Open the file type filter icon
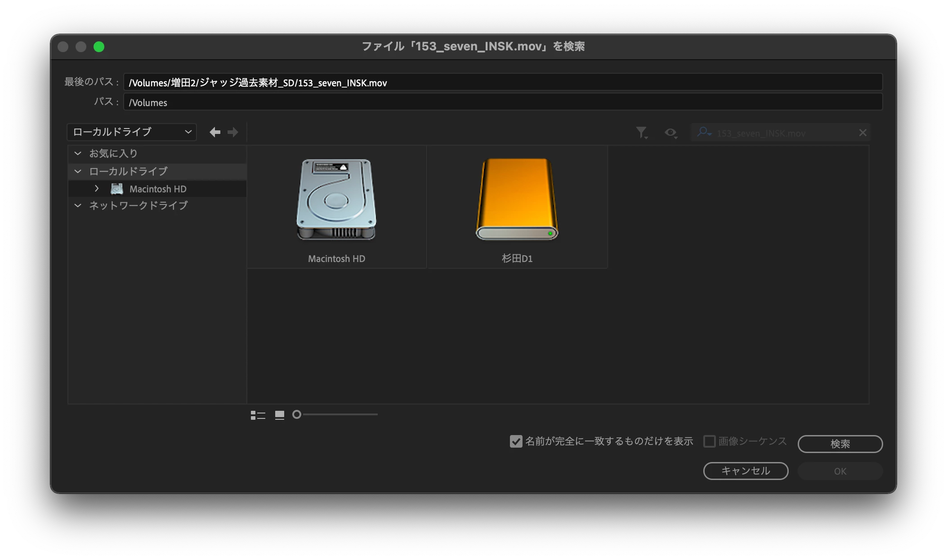 tap(641, 132)
